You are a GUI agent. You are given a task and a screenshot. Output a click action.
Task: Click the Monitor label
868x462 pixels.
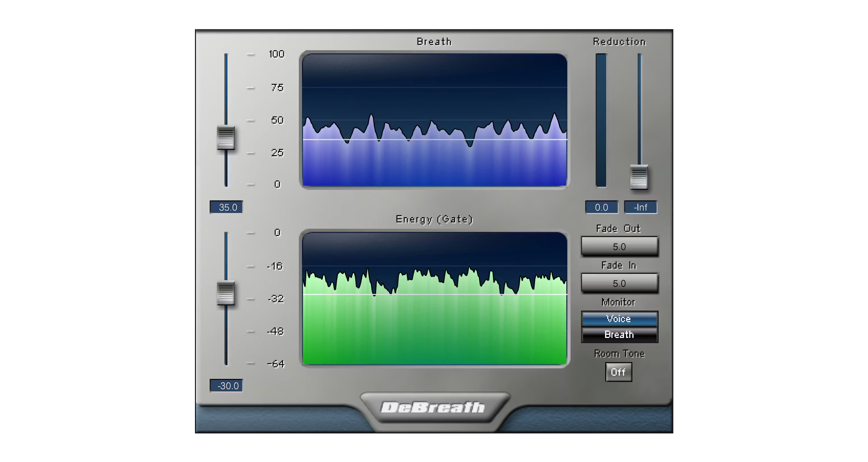click(x=618, y=302)
